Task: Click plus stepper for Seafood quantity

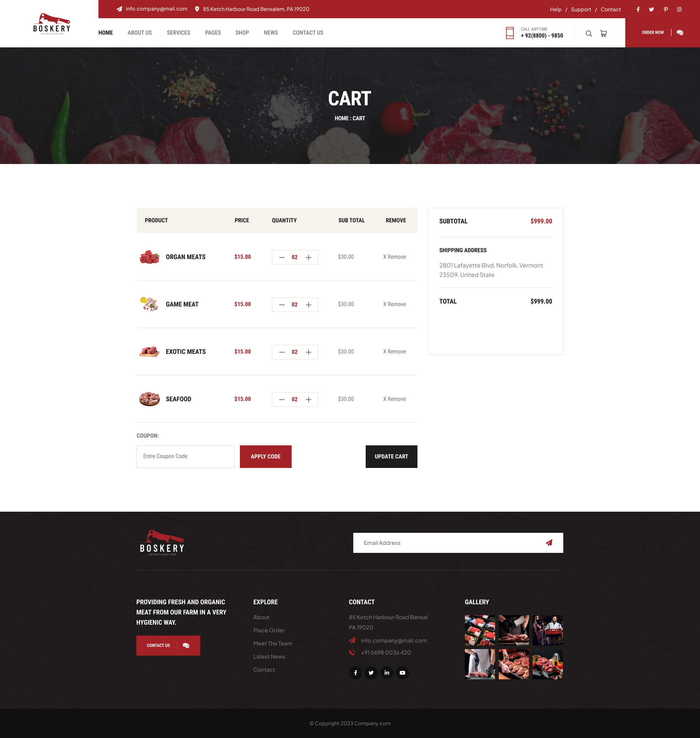Action: (x=308, y=399)
